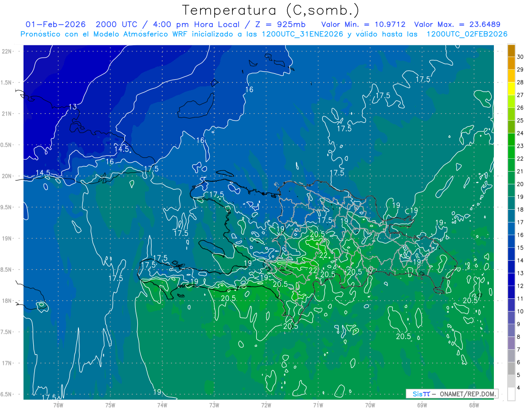Viewport: 532px width, 411px height.
Task: Pick the purple legend swatch between 7 and 8
Action: (x=511, y=343)
